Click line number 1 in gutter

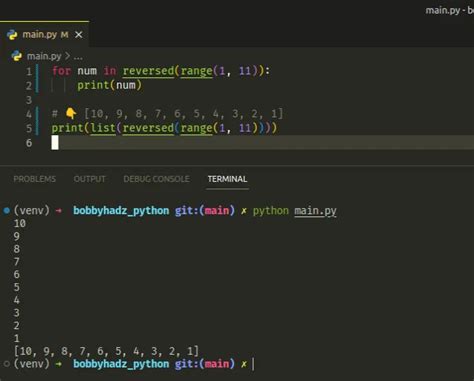pos(29,71)
